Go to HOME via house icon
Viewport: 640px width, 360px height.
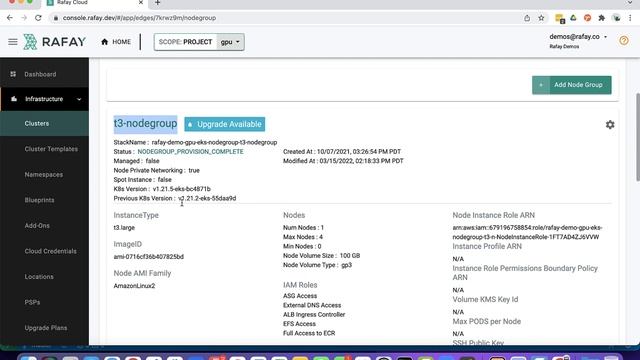pyautogui.click(x=116, y=42)
